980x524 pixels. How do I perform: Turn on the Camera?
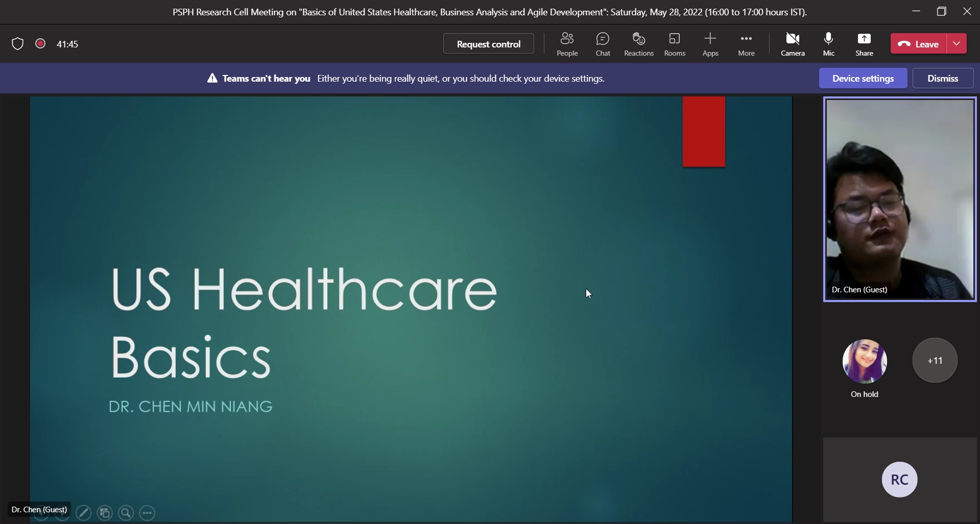point(793,44)
